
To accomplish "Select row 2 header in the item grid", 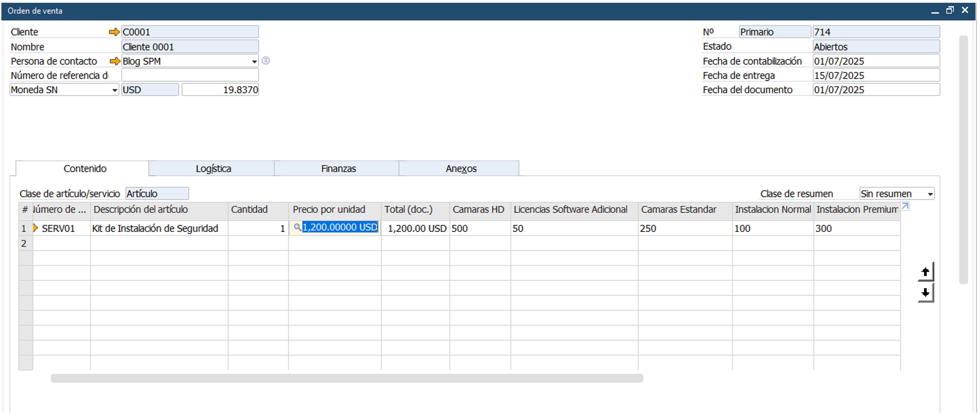I will click(x=24, y=243).
